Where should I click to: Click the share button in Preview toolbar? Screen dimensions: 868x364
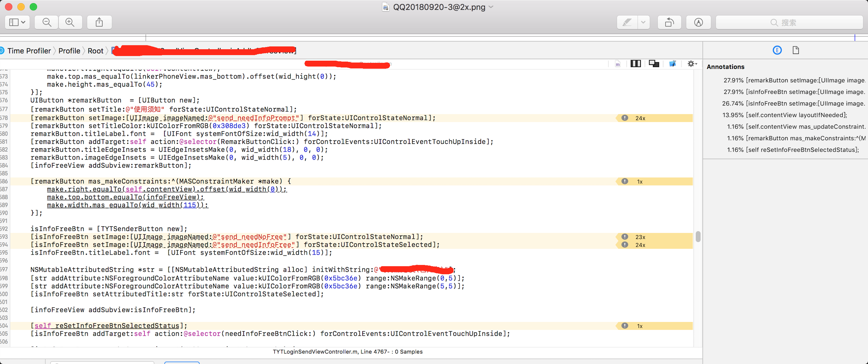click(99, 22)
